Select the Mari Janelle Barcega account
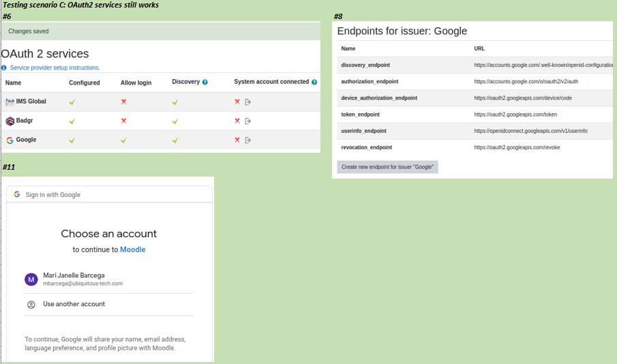Image resolution: width=617 pixels, height=364 pixels. click(x=109, y=279)
